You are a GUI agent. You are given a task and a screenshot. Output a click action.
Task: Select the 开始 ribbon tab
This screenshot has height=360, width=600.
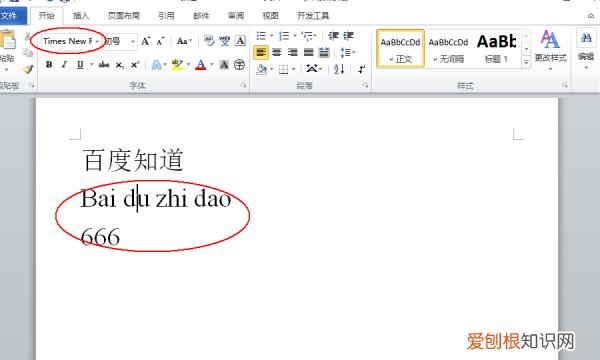(47, 16)
